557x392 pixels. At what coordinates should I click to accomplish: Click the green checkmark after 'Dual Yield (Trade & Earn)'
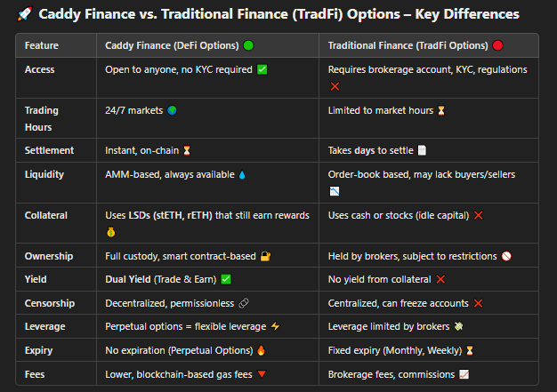click(x=226, y=279)
